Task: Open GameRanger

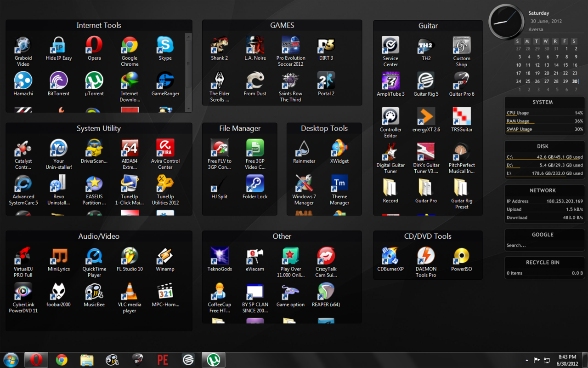Action: (x=165, y=84)
